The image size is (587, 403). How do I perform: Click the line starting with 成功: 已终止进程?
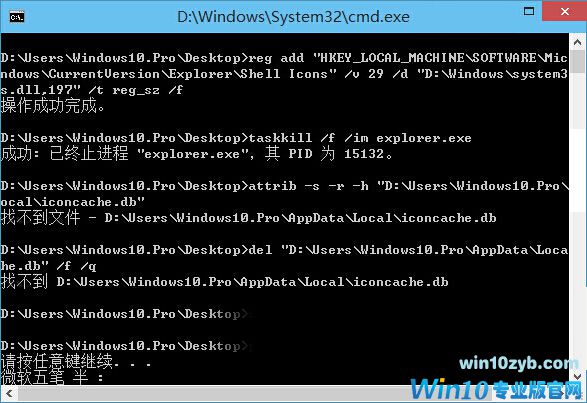click(197, 154)
